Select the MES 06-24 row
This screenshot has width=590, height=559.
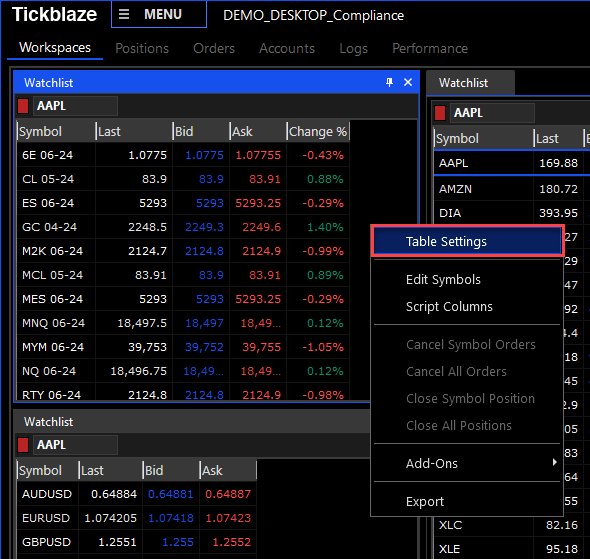183,299
